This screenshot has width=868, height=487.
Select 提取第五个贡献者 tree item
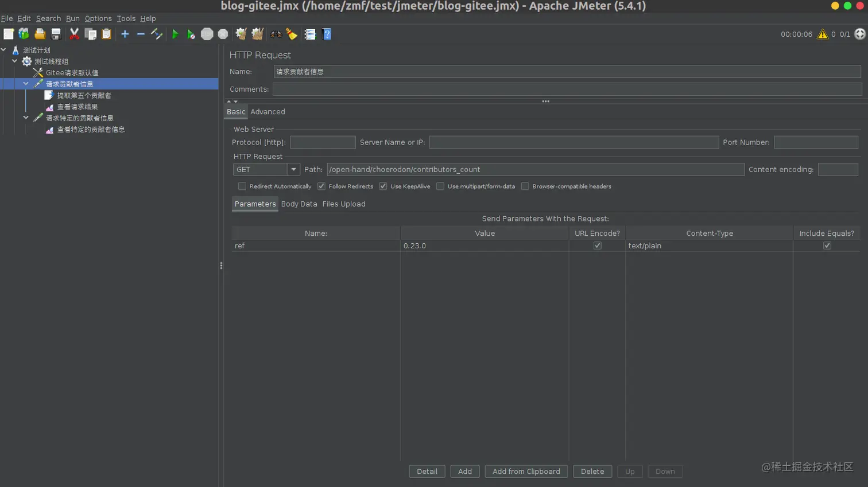click(x=84, y=95)
